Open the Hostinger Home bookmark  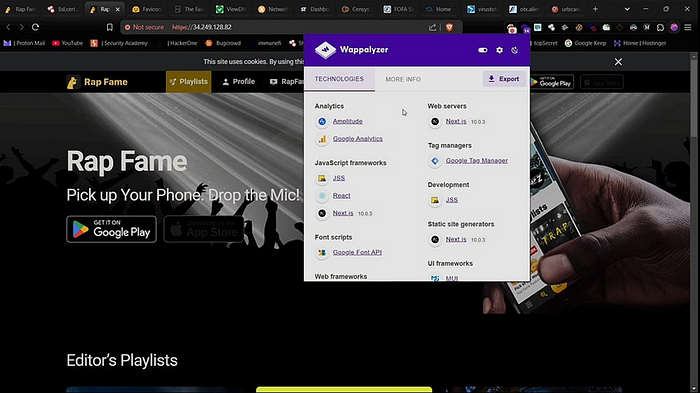640,43
